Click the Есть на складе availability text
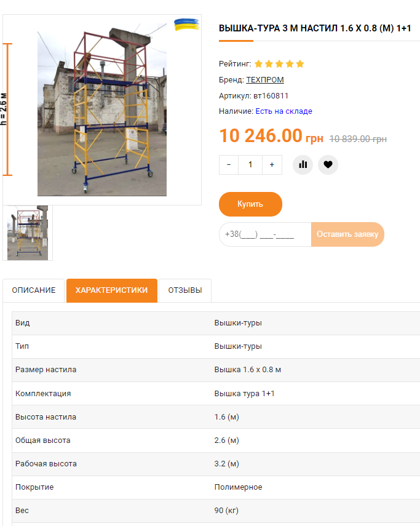This screenshot has height=526, width=420. pos(283,111)
